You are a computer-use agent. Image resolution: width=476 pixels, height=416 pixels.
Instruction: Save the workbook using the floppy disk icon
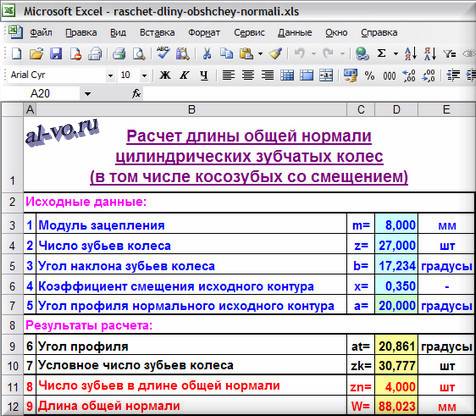coord(56,54)
